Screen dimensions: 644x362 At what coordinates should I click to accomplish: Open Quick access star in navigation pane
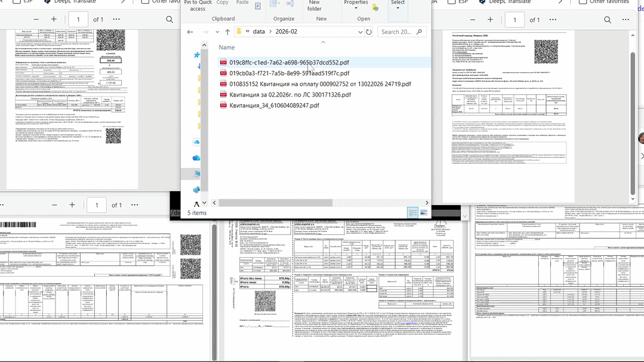(x=197, y=55)
